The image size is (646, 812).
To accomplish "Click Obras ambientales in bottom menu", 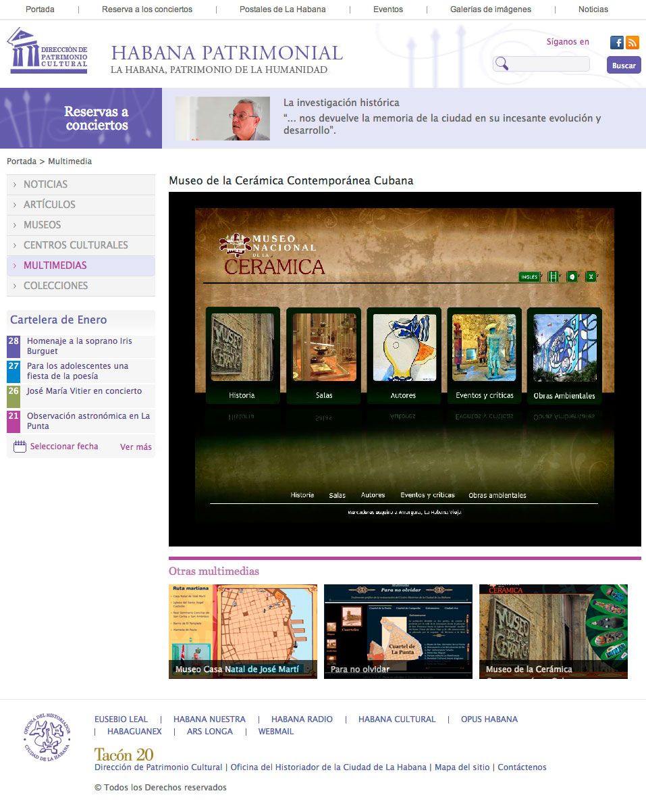I will (497, 495).
